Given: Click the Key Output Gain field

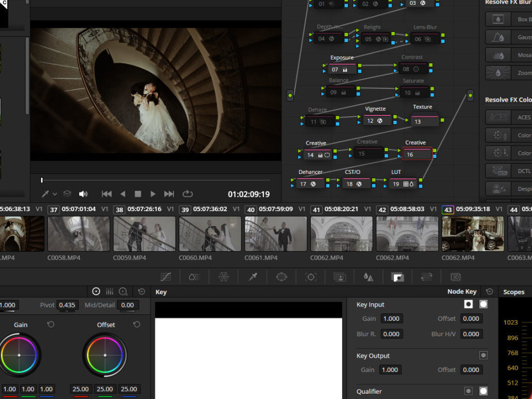Looking at the screenshot, I should click(x=390, y=370).
